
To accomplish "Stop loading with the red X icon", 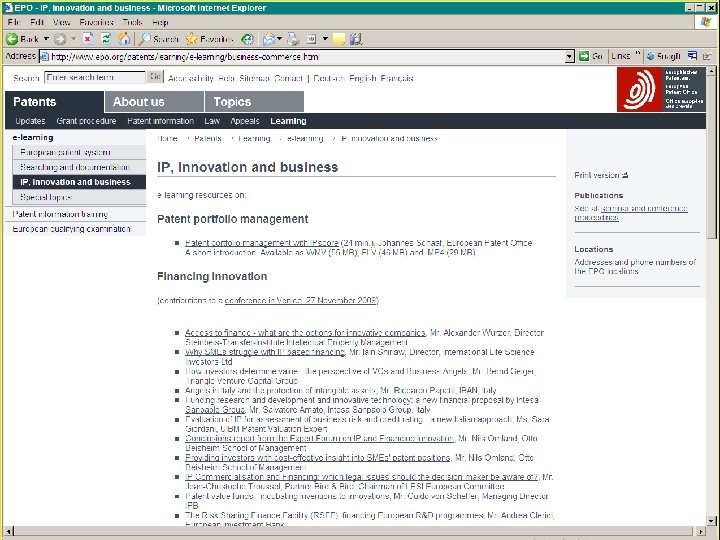I will pyautogui.click(x=88, y=39).
